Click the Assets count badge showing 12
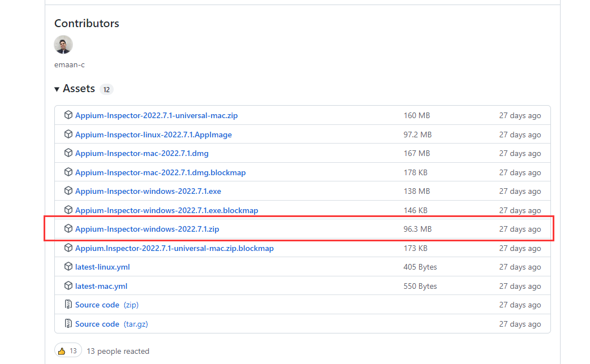 [106, 89]
